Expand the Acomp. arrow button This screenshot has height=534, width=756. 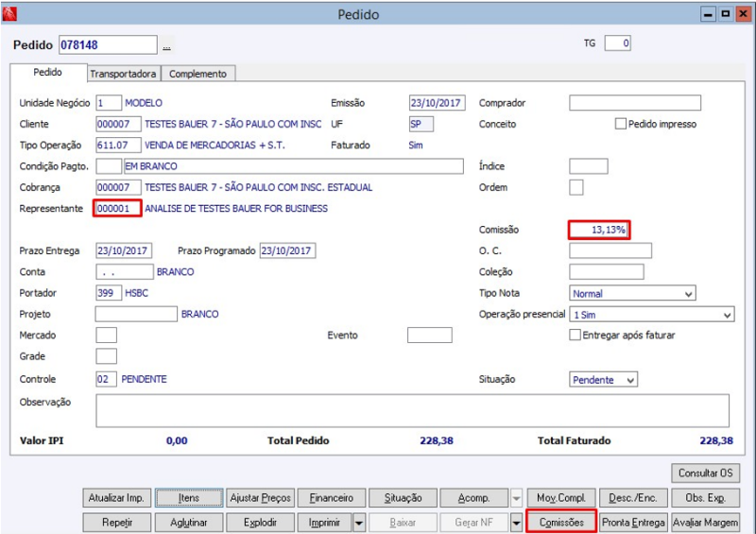click(x=516, y=498)
